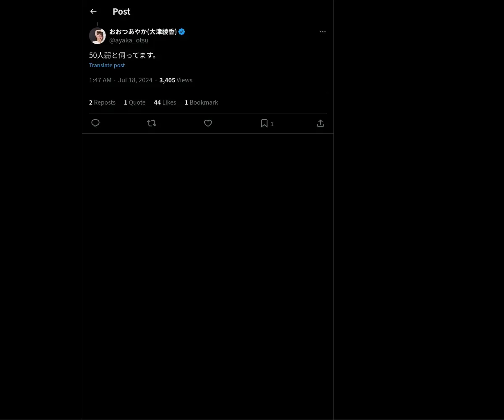This screenshot has width=504, height=420.
Task: Open the author's profile picture
Action: point(97,36)
